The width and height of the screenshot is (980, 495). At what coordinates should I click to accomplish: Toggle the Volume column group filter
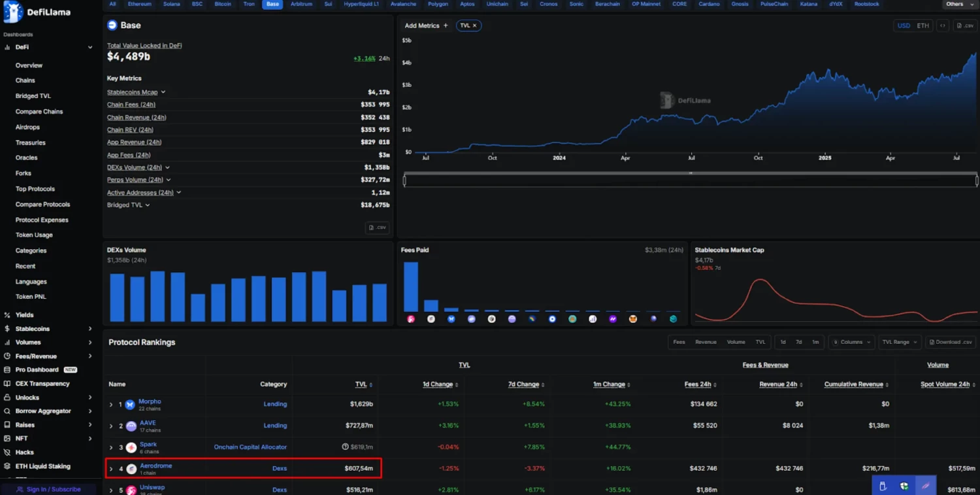click(x=736, y=342)
